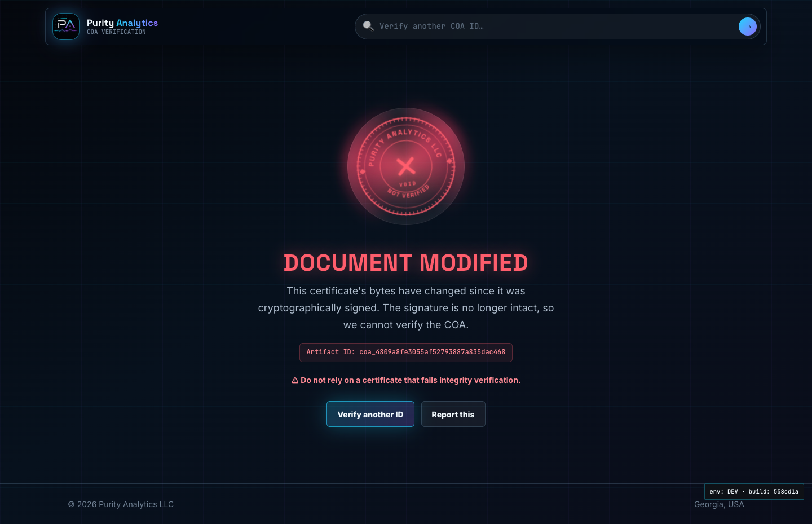Viewport: 812px width, 524px height.
Task: Click the Verify another ID button
Action: pyautogui.click(x=370, y=414)
